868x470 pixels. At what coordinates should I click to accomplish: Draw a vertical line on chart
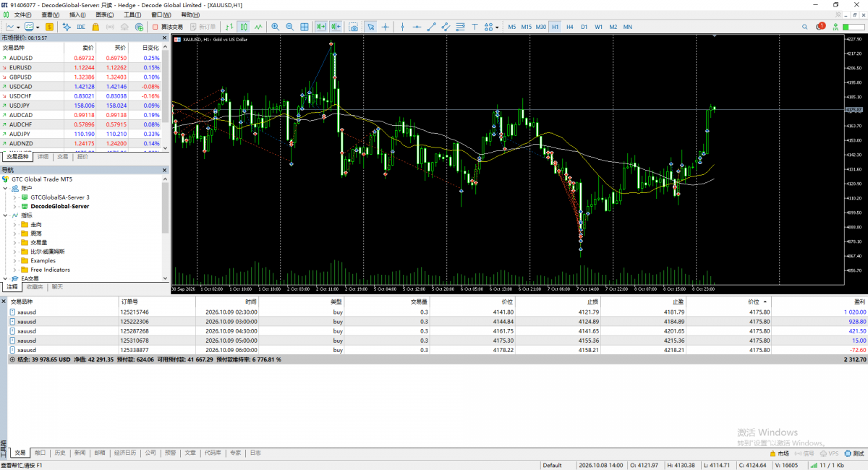402,27
